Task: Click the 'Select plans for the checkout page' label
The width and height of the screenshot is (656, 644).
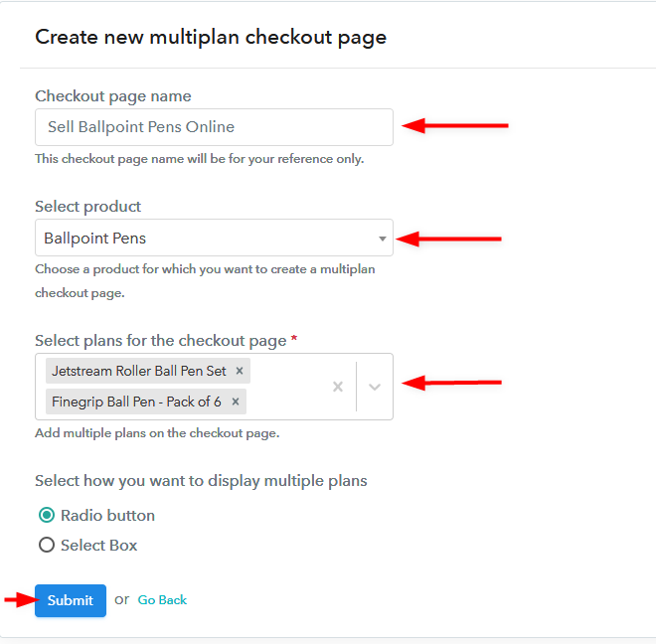Action: pos(161,341)
